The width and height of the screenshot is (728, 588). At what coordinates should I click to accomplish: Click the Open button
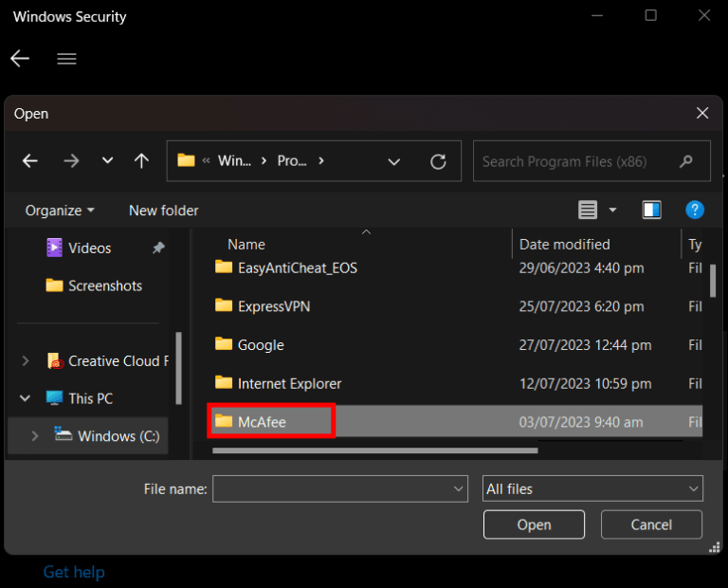click(x=534, y=524)
